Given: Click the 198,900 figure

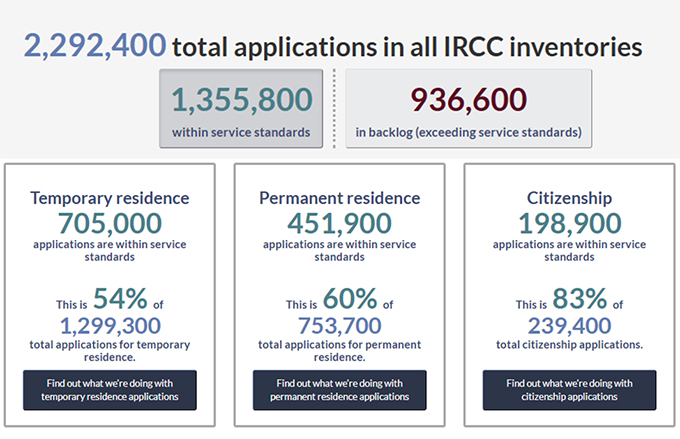Looking at the screenshot, I should pyautogui.click(x=570, y=223).
